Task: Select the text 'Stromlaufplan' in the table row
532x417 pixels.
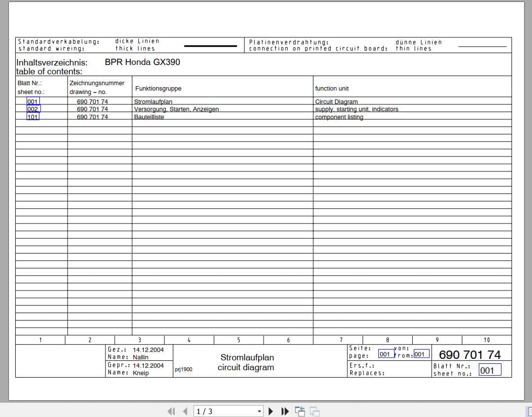Action: [153, 102]
